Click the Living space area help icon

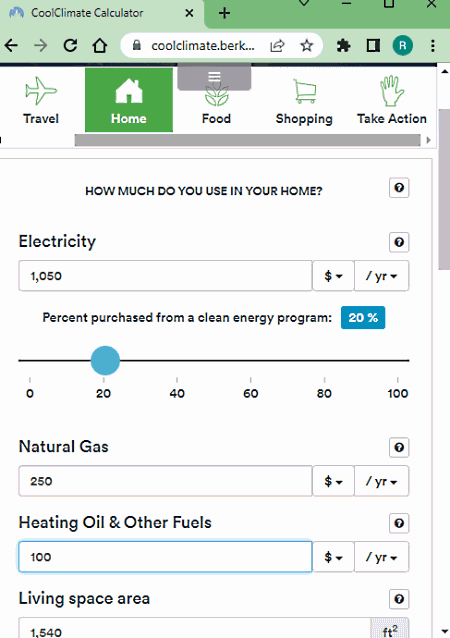coord(399,599)
